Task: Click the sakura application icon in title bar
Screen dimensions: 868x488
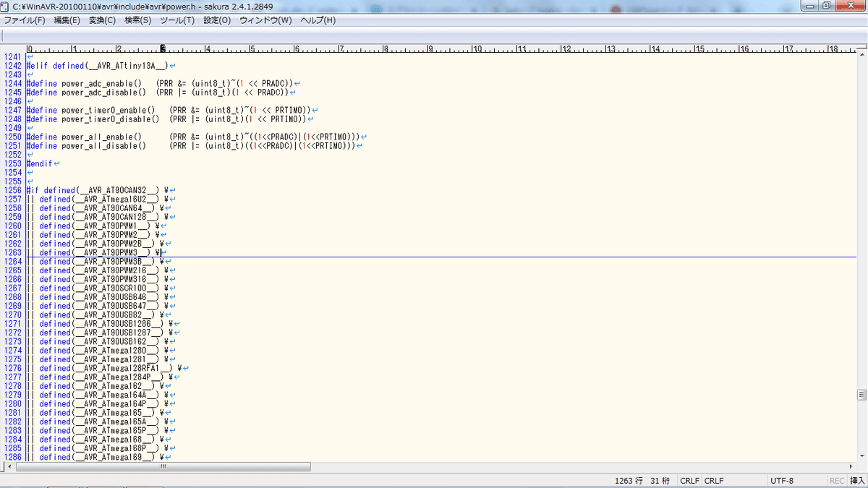Action: coord(6,6)
